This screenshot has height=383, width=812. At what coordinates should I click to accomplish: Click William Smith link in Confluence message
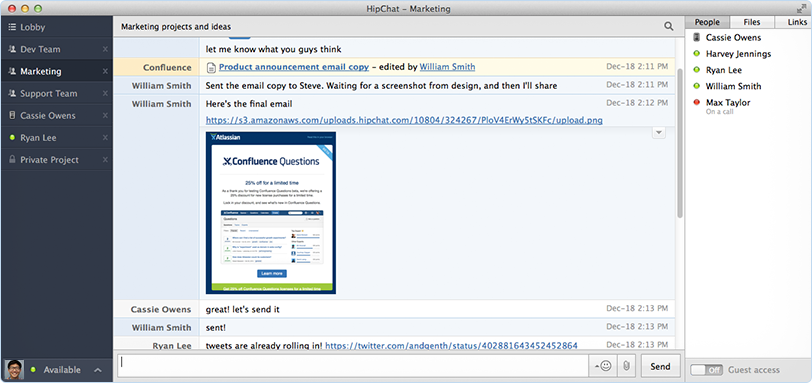447,67
